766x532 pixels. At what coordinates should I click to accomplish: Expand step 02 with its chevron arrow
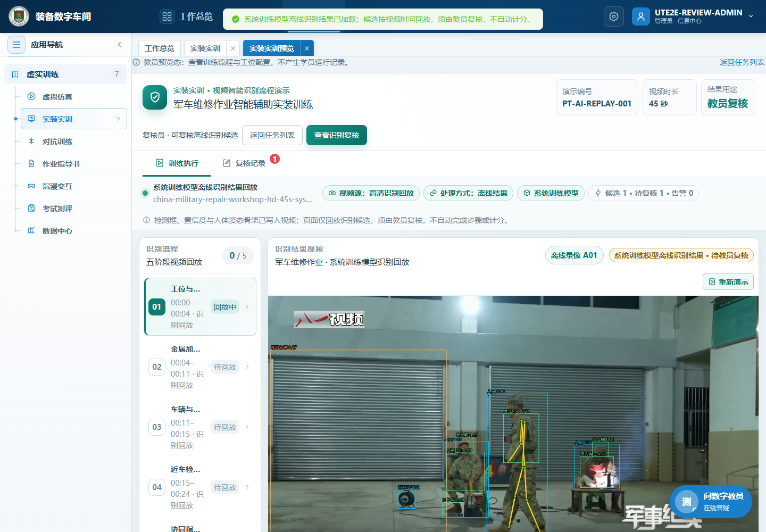247,367
